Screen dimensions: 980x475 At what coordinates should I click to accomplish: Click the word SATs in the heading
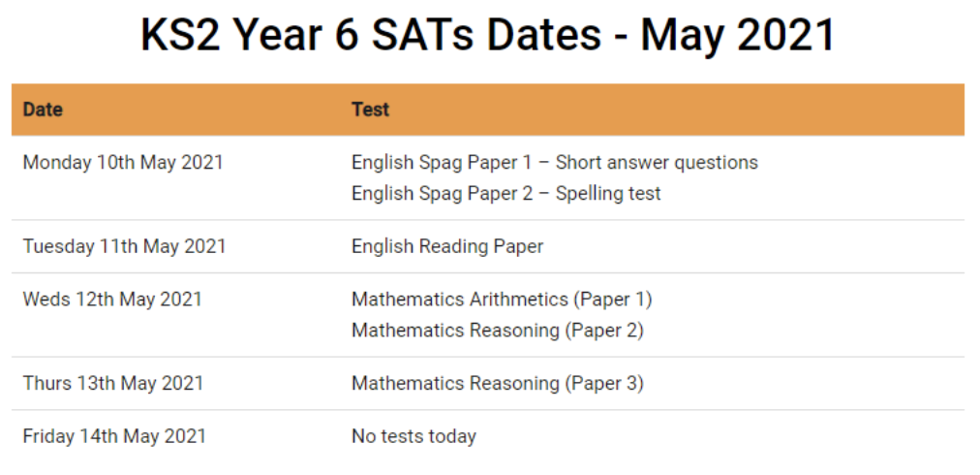(x=424, y=35)
